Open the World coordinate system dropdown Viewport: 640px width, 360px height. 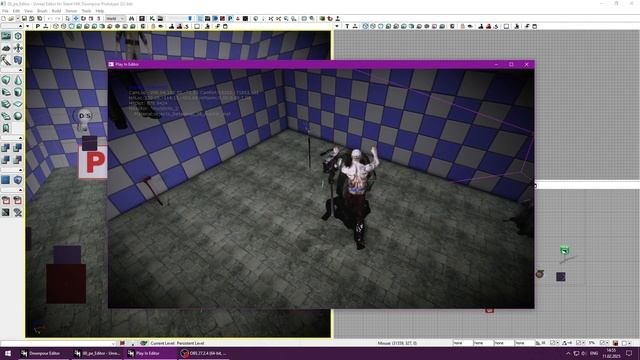115,18
